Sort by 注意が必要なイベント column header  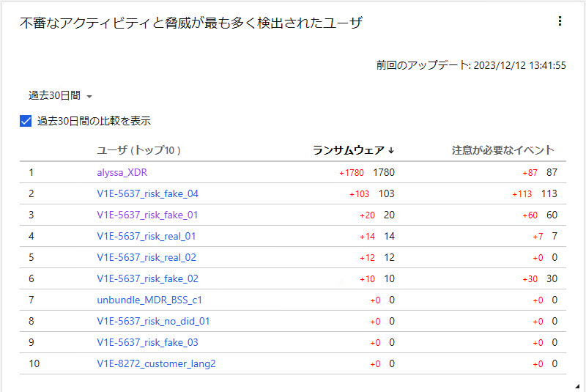coord(502,150)
